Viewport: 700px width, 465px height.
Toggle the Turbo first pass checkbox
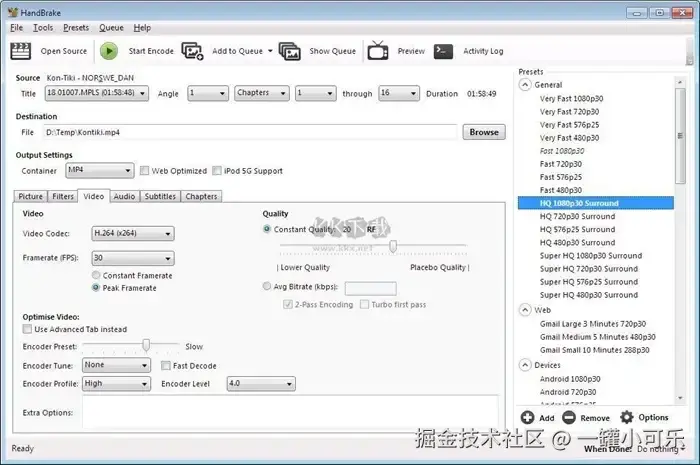point(364,304)
